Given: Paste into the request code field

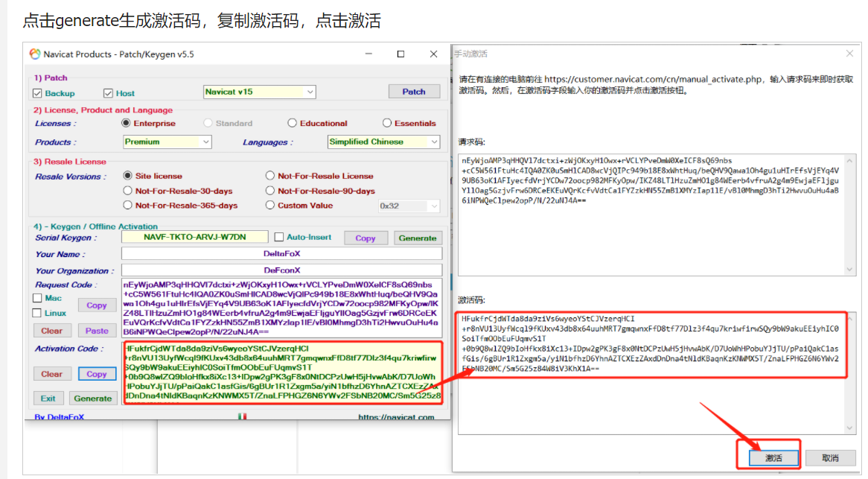Looking at the screenshot, I should click(96, 331).
